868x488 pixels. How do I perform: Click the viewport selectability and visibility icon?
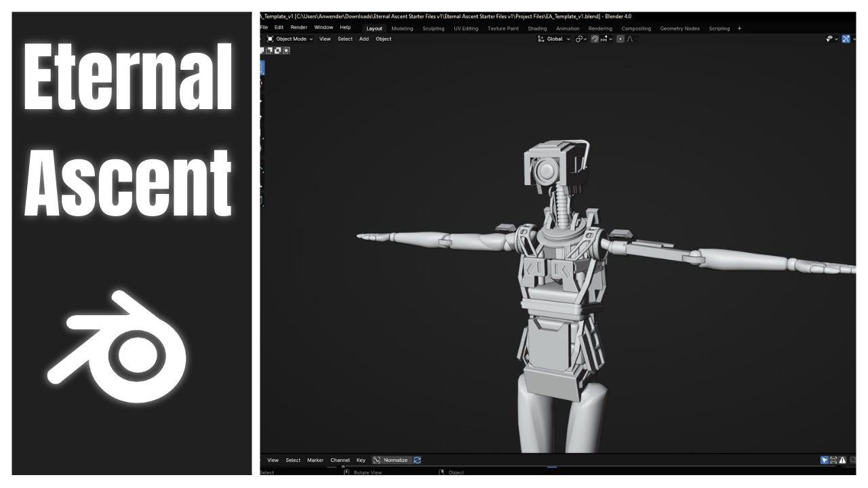pyautogui.click(x=829, y=39)
